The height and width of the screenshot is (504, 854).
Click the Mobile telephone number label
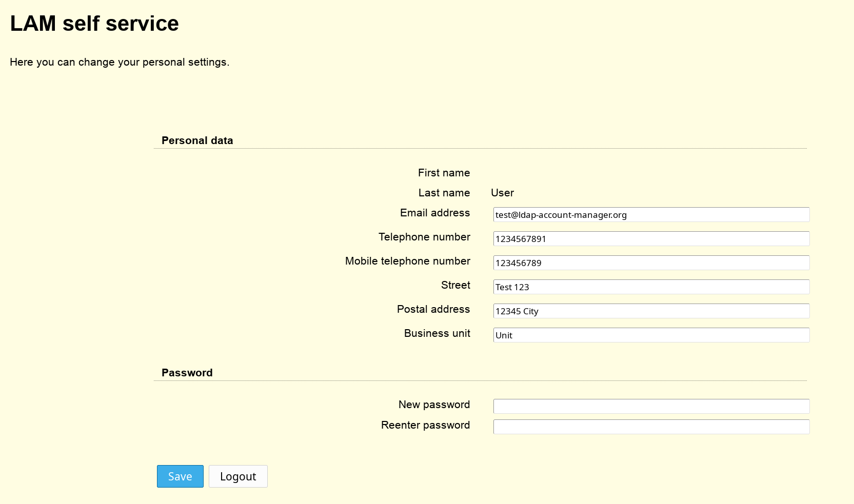(x=407, y=261)
